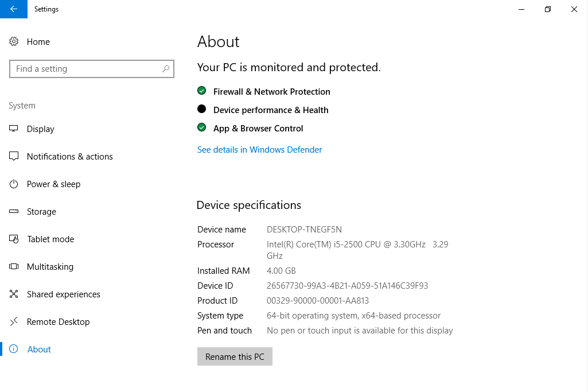
Task: Select Multitasking in the sidebar
Action: coord(50,267)
